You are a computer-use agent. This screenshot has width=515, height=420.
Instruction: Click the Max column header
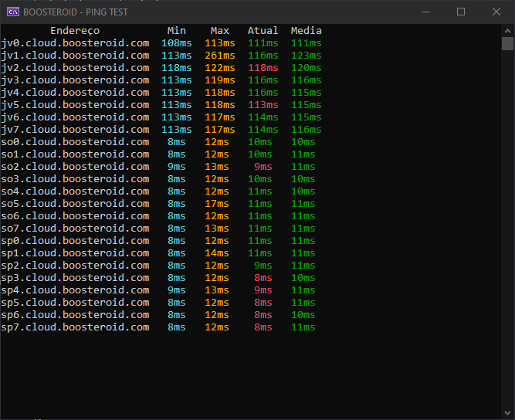[220, 31]
